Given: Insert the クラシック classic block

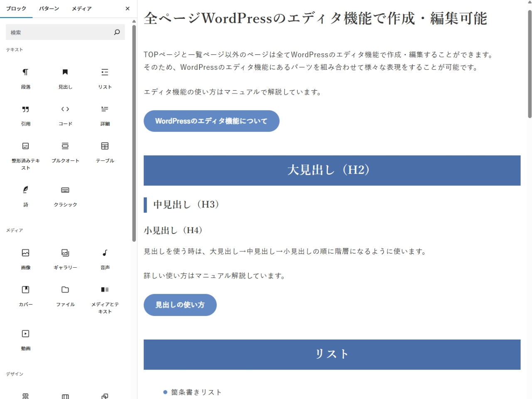Looking at the screenshot, I should tap(65, 197).
